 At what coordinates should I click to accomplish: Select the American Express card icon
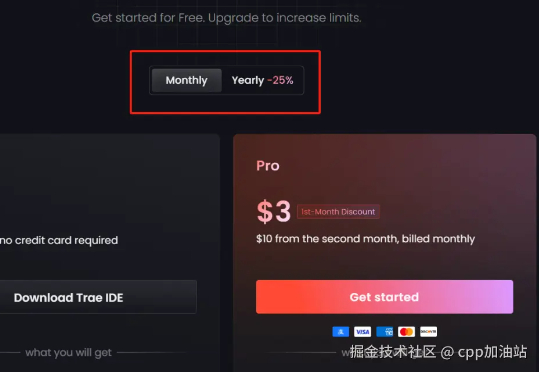click(x=384, y=332)
